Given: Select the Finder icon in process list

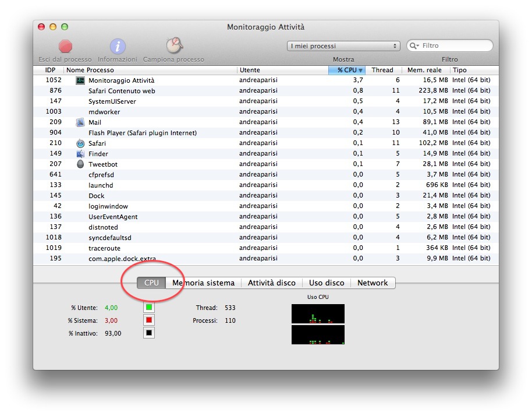Looking at the screenshot, I should point(80,154).
